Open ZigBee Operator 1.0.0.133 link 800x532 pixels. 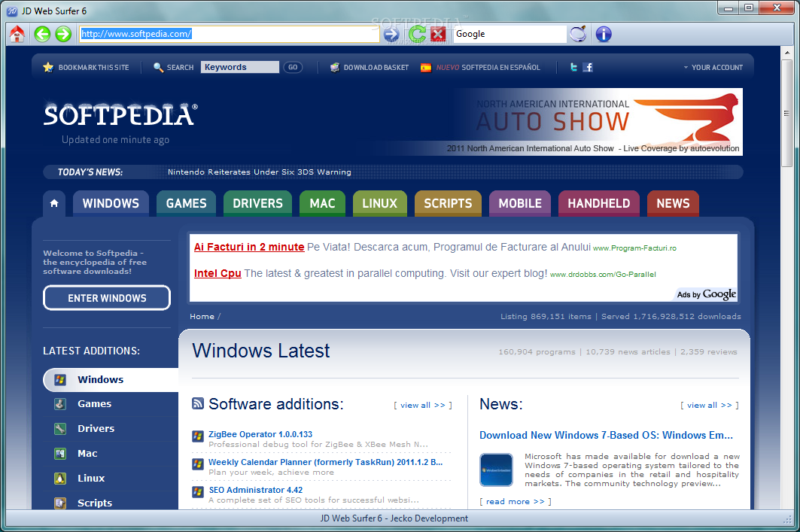coord(260,434)
